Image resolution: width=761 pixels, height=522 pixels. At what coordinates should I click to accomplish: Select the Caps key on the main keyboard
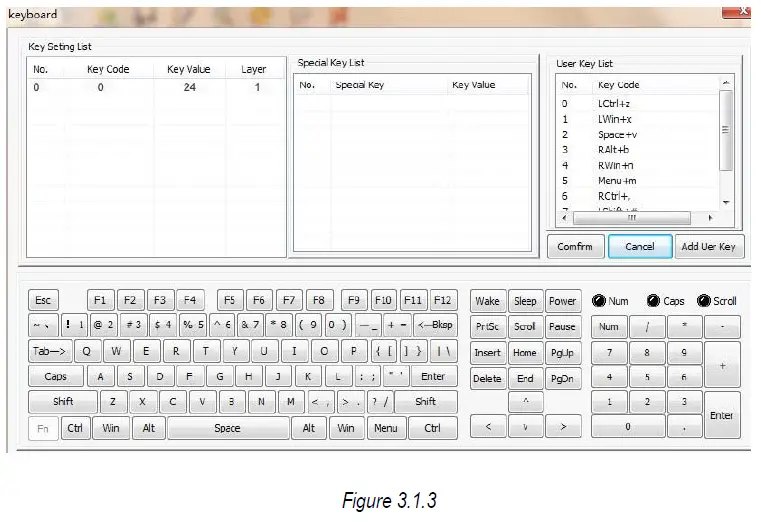coord(56,376)
